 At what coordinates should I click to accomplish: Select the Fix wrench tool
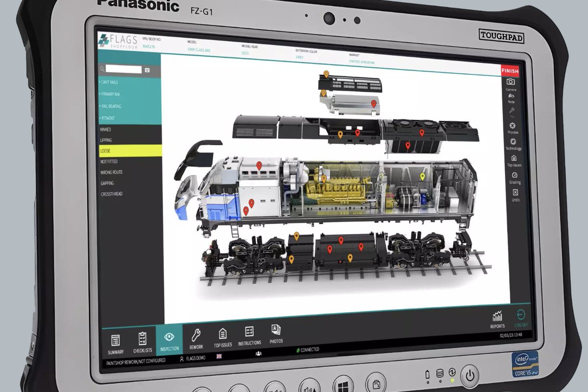click(512, 113)
